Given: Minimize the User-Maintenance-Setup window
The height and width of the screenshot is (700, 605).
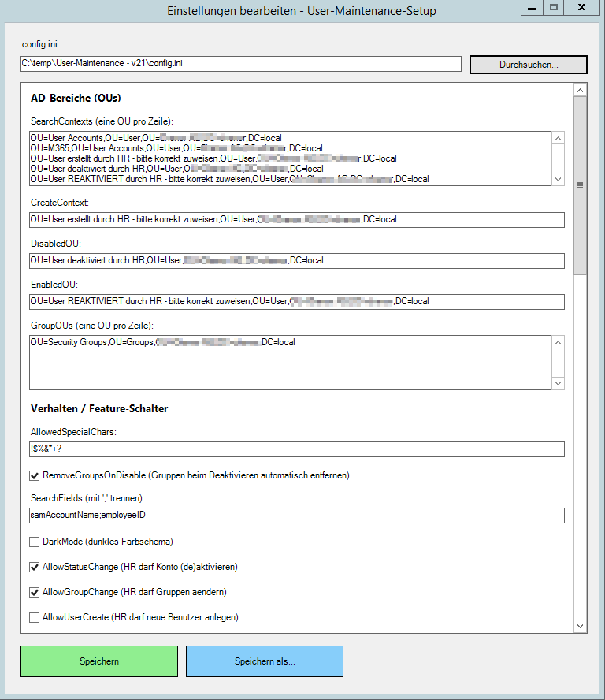Looking at the screenshot, I should pyautogui.click(x=532, y=8).
